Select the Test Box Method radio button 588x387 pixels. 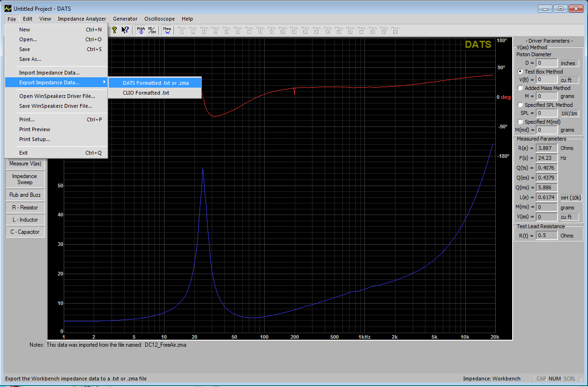tap(521, 72)
